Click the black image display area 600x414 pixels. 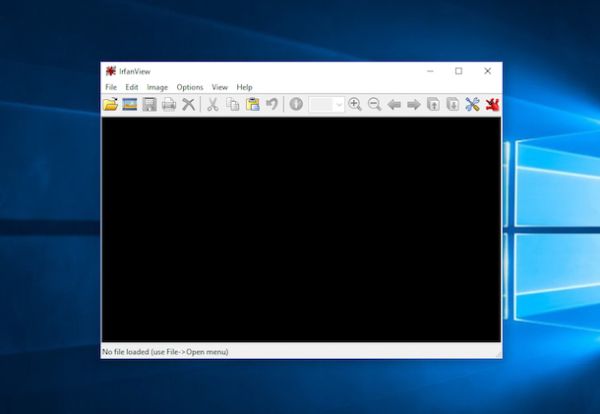(300, 230)
